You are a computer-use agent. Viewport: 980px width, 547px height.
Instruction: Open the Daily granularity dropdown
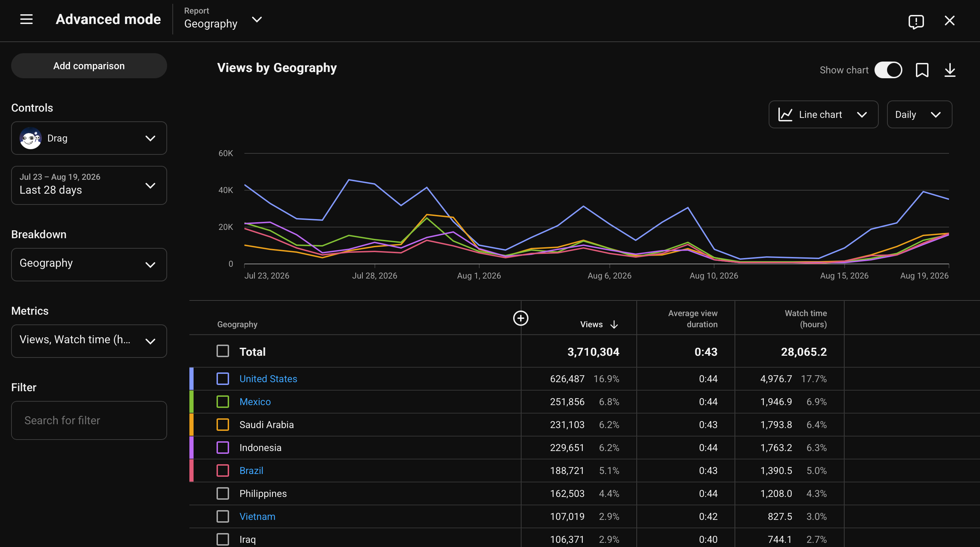tap(919, 114)
